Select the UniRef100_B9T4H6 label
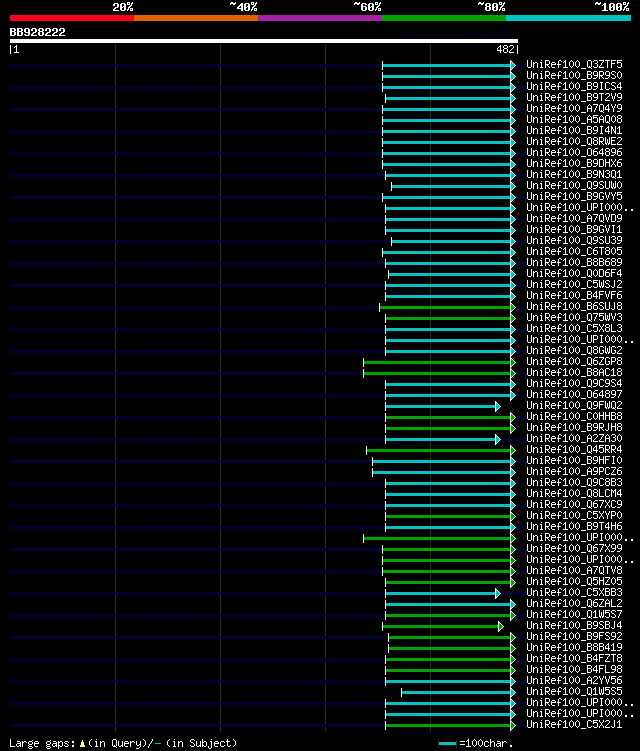 (574, 526)
